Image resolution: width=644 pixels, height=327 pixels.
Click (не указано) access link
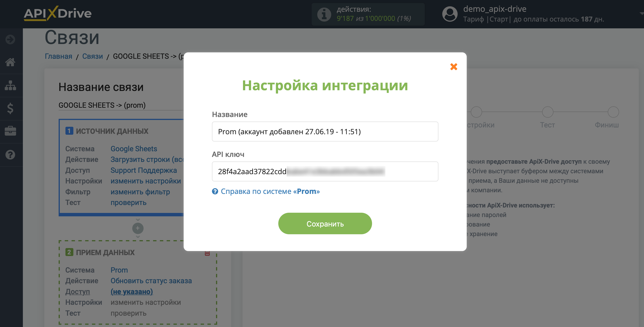tap(132, 291)
